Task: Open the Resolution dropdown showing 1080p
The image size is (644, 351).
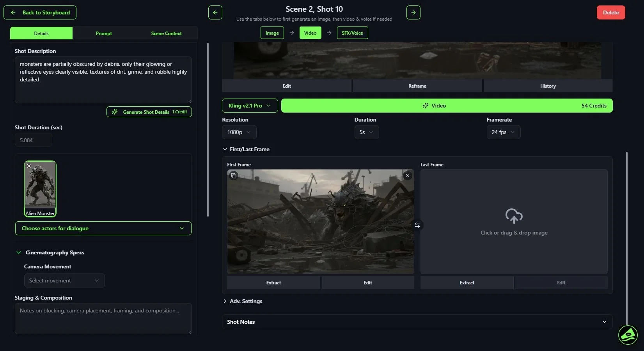Action: 239,132
